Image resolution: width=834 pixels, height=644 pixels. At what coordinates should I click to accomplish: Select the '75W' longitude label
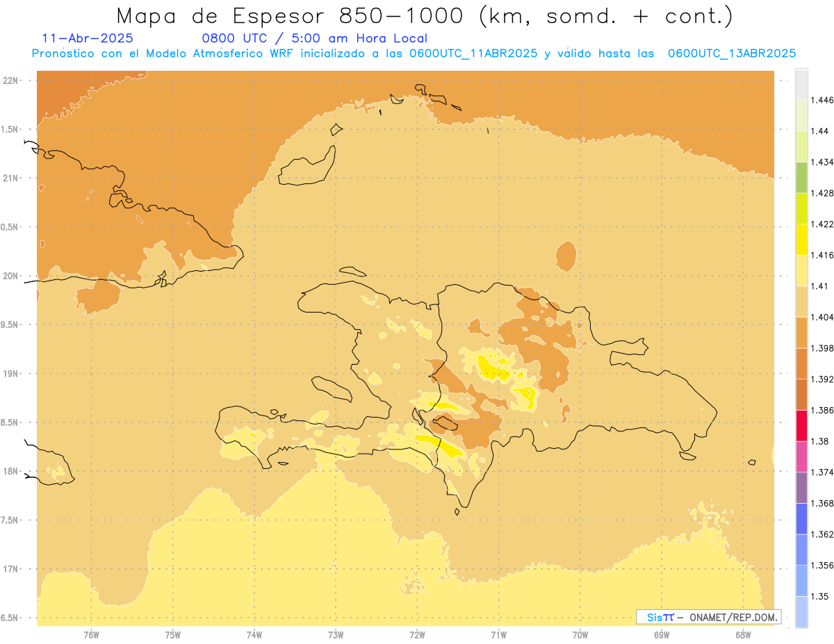coord(173,635)
